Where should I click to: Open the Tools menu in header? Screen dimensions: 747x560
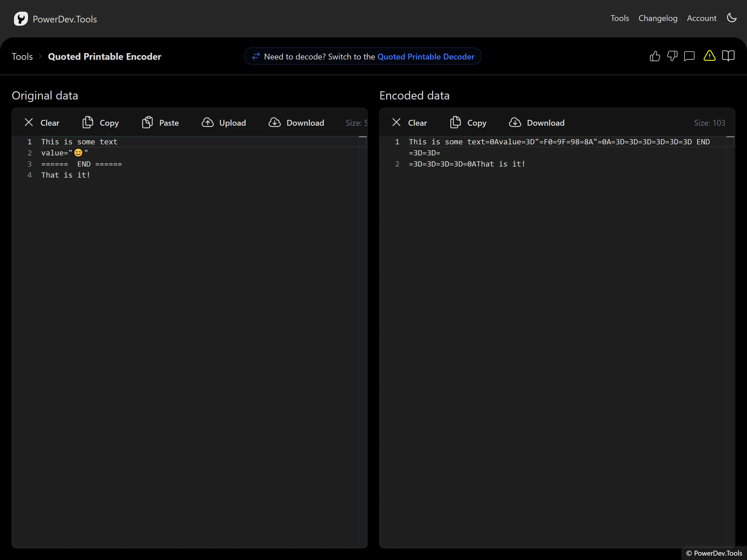click(x=619, y=18)
